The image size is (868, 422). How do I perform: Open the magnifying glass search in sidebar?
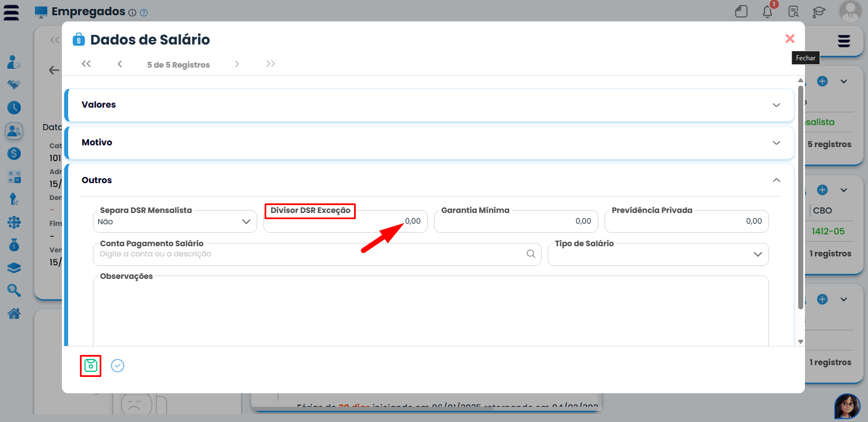(14, 290)
